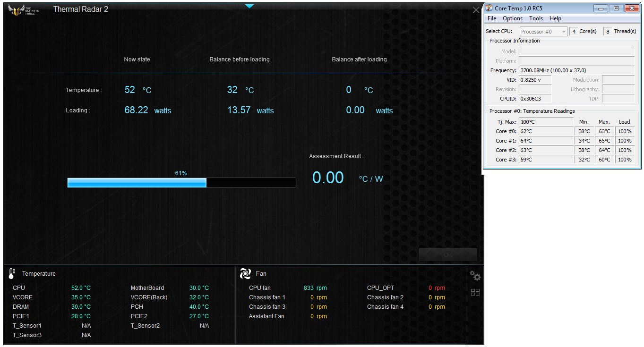This screenshot has width=644, height=347.
Task: Click the CPUID field showing 0x306C3
Action: [535, 99]
